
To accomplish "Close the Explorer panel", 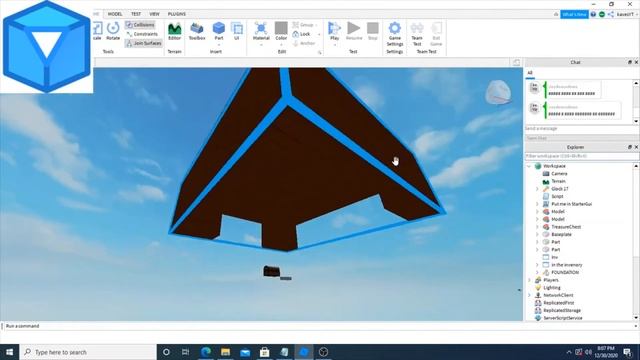I will tap(636, 147).
